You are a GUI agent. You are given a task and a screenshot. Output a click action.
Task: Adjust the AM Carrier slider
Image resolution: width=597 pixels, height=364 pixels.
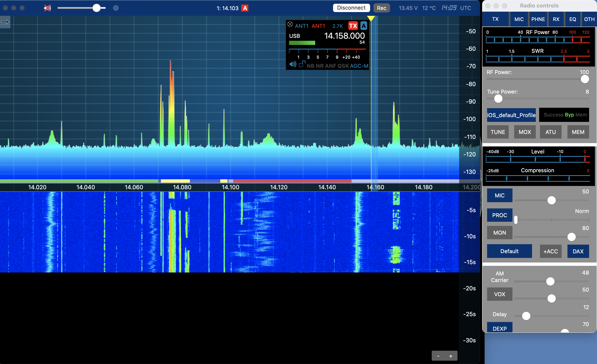551,281
